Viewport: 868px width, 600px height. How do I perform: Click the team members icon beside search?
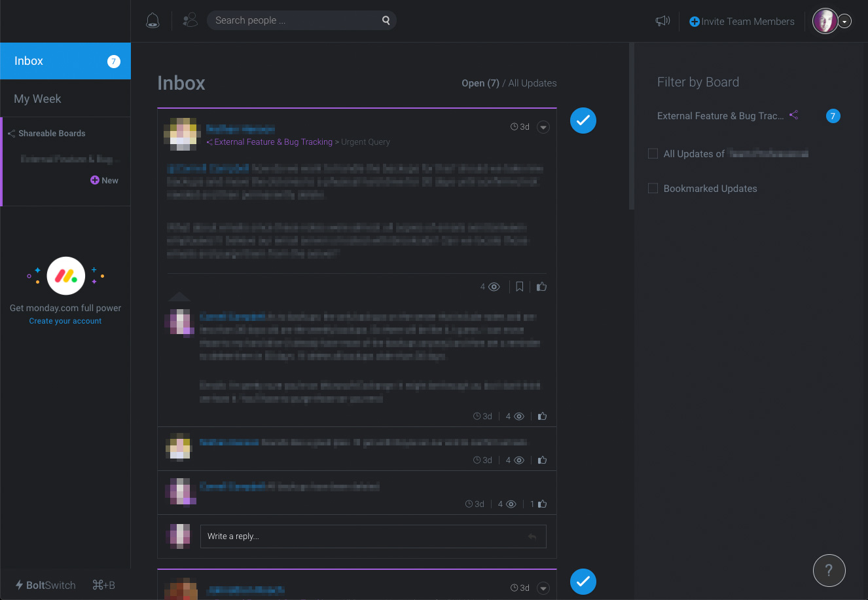[190, 20]
